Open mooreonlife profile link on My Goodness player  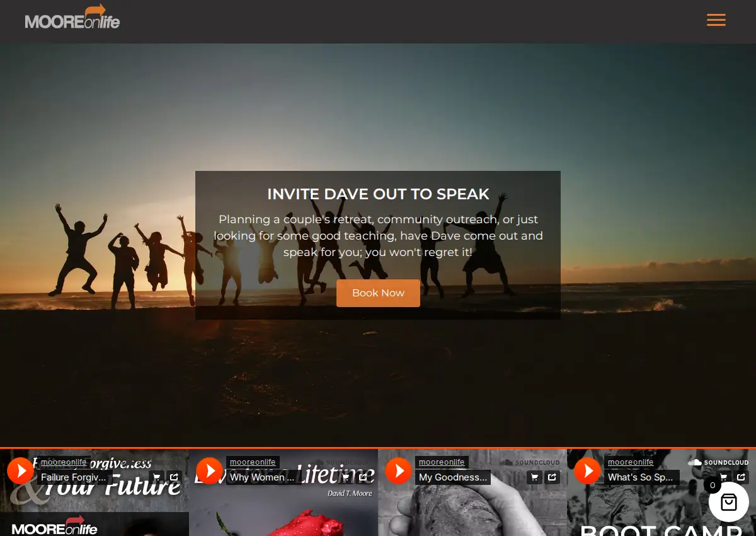click(x=442, y=462)
